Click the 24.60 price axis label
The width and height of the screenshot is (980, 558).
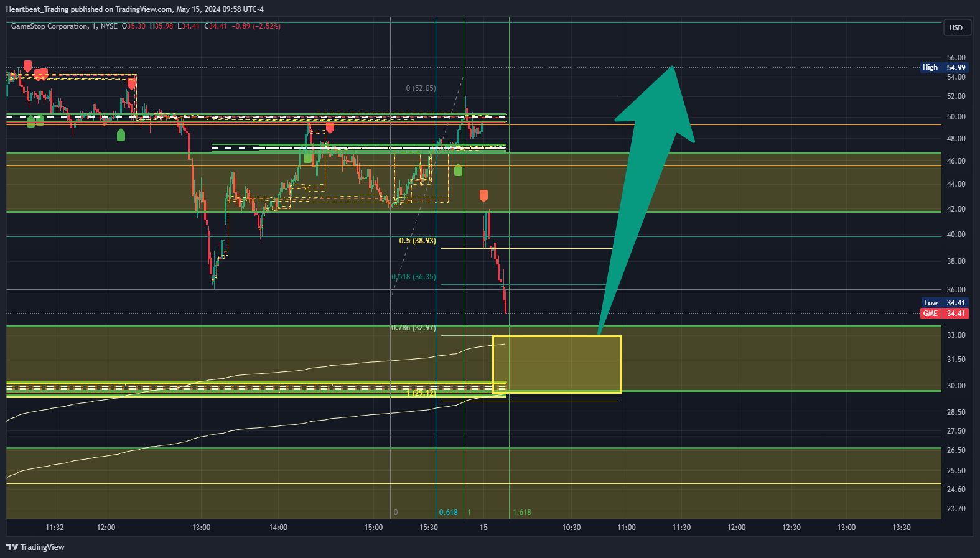956,490
